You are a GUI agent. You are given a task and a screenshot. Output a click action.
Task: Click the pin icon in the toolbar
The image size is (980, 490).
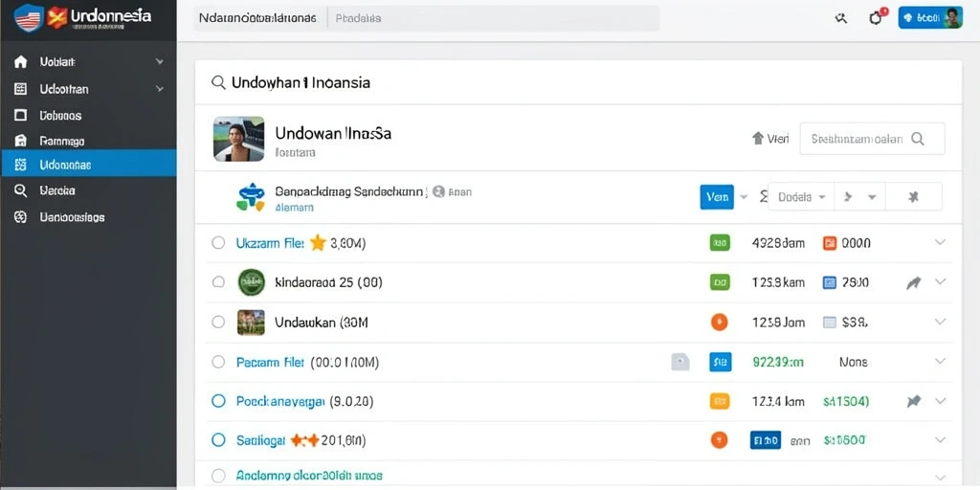[x=913, y=197]
